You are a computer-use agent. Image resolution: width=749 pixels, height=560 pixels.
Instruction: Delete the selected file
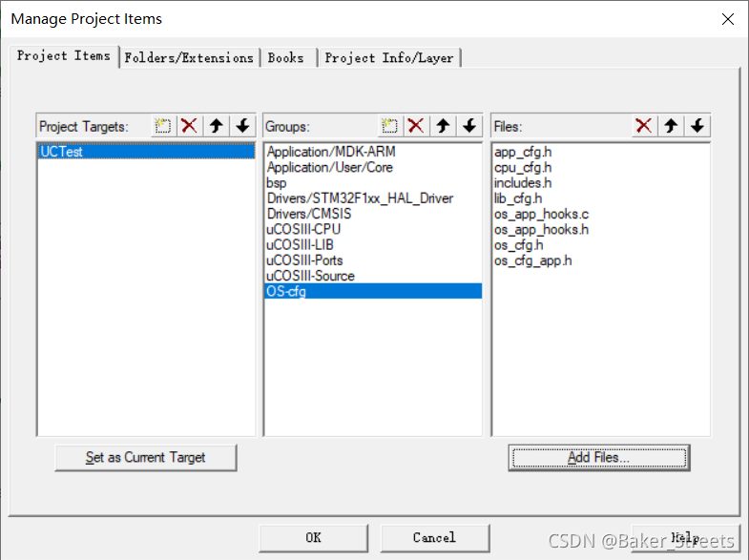tap(644, 126)
